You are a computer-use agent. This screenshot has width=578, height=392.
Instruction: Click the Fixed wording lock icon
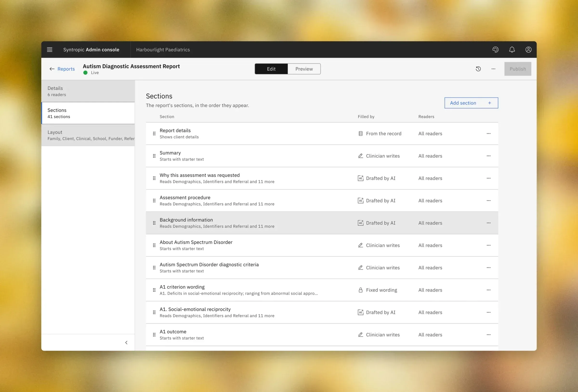click(360, 290)
